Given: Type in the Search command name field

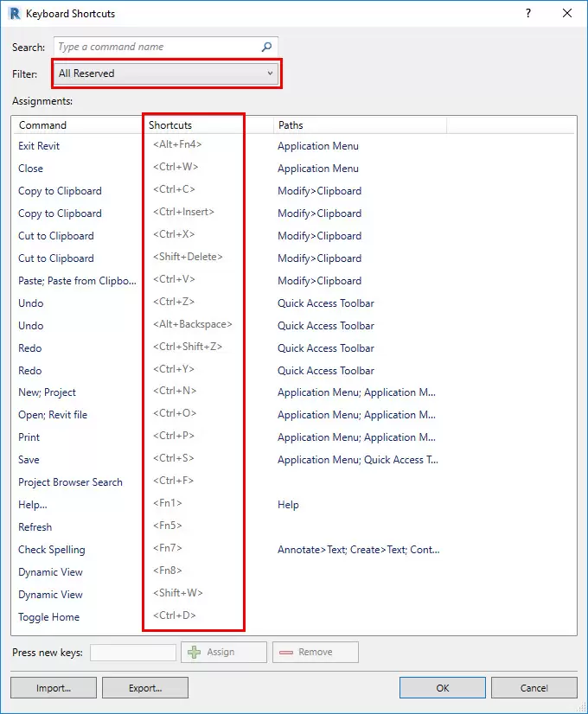Looking at the screenshot, I should pos(156,48).
